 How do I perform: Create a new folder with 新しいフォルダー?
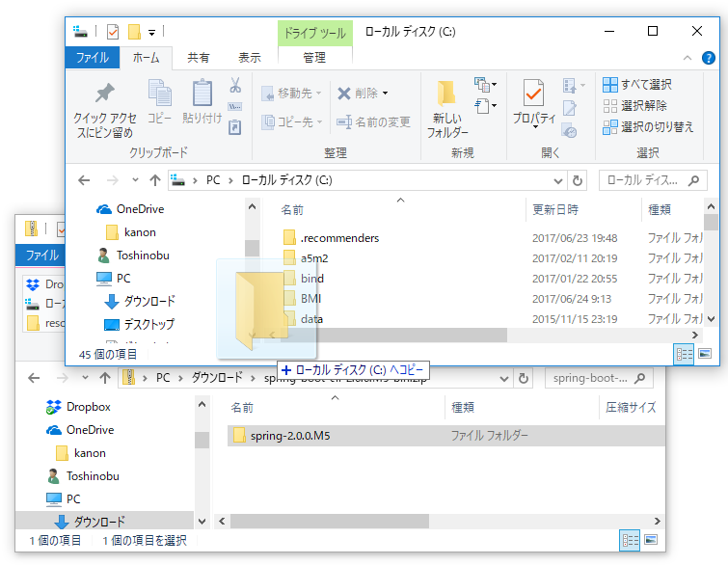[447, 110]
